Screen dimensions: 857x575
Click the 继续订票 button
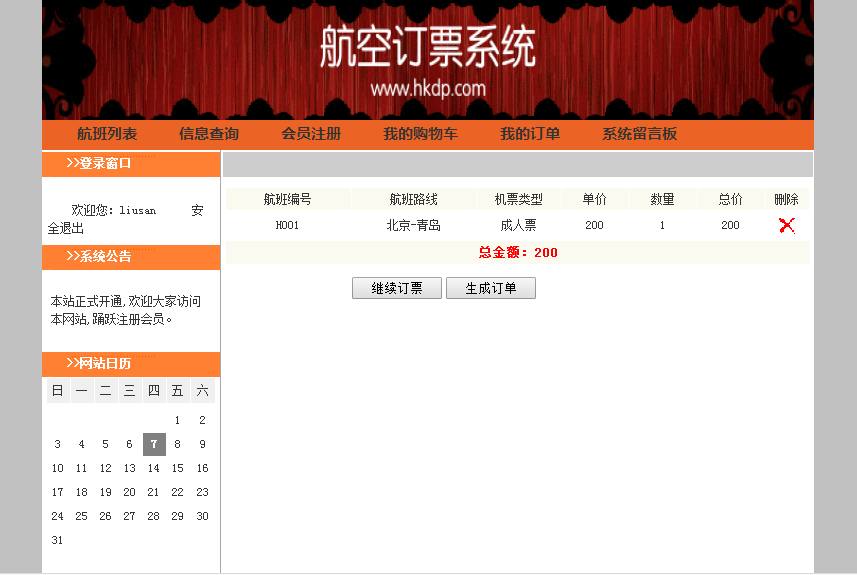397,288
